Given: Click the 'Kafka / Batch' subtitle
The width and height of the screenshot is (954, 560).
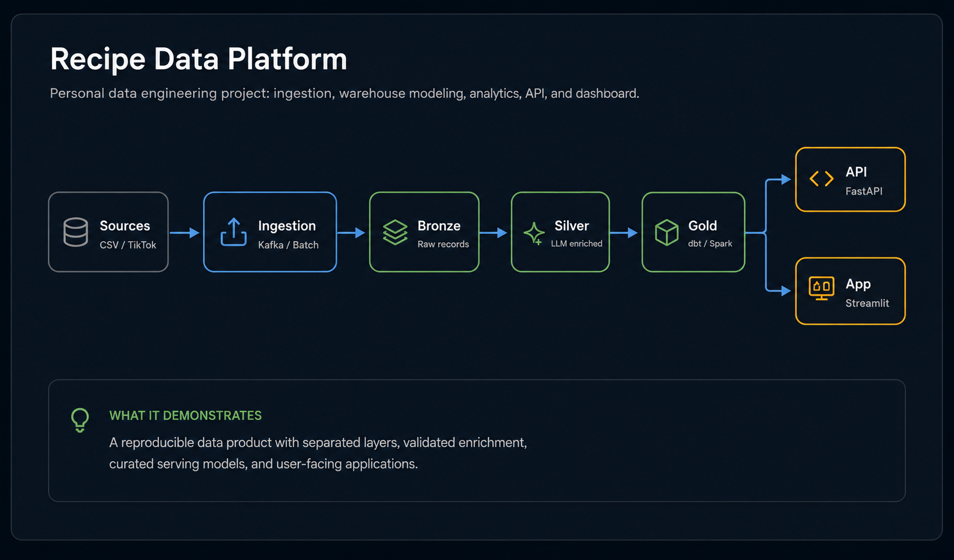Looking at the screenshot, I should [x=288, y=245].
